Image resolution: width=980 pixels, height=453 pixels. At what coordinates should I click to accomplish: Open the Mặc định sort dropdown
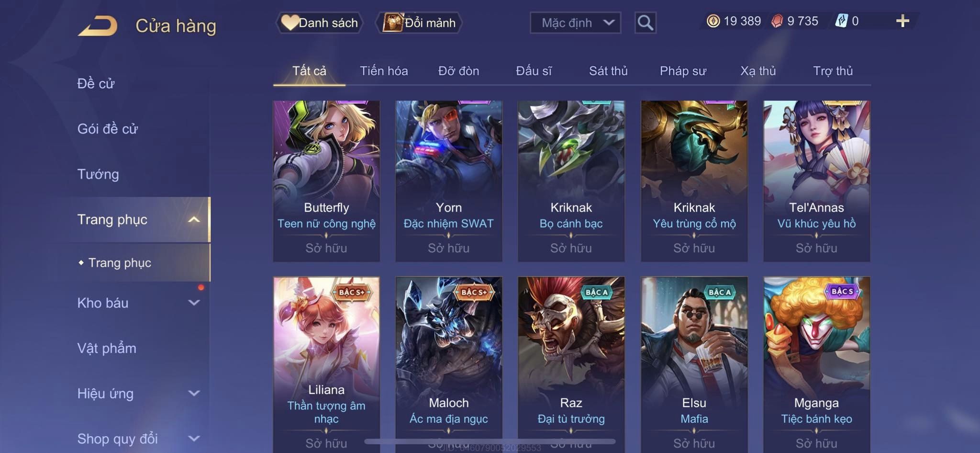pyautogui.click(x=575, y=23)
